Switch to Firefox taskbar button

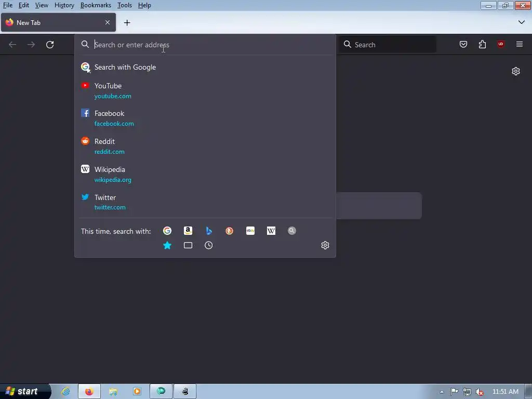(89, 392)
